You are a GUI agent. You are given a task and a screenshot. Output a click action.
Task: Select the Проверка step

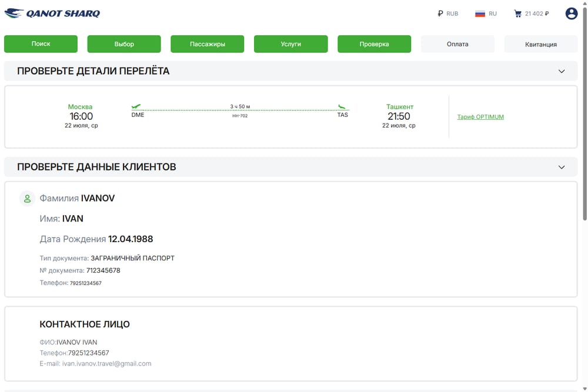pos(374,44)
